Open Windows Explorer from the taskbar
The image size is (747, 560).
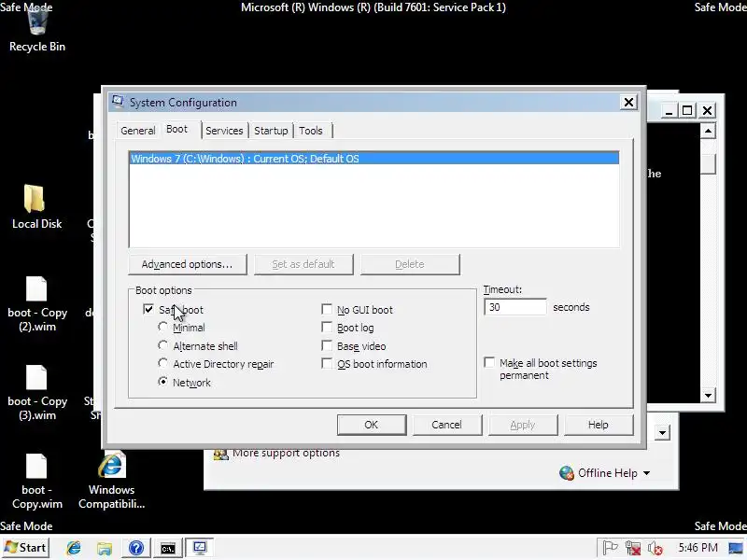105,548
